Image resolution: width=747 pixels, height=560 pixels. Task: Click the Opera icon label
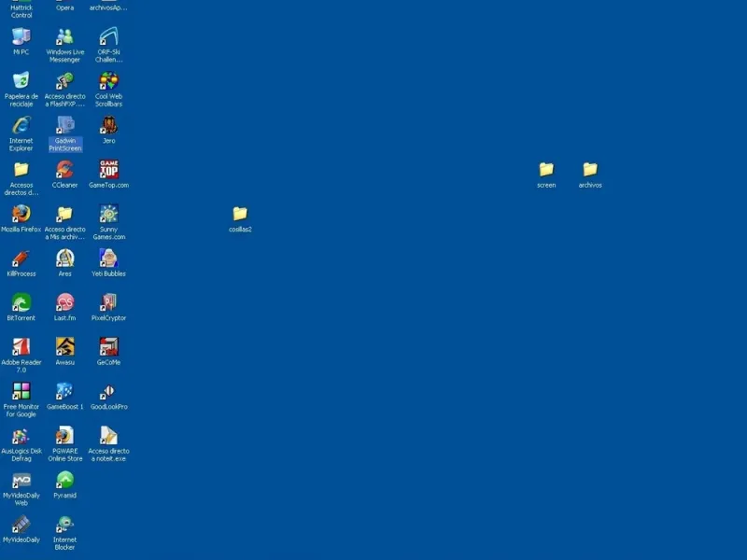click(64, 7)
